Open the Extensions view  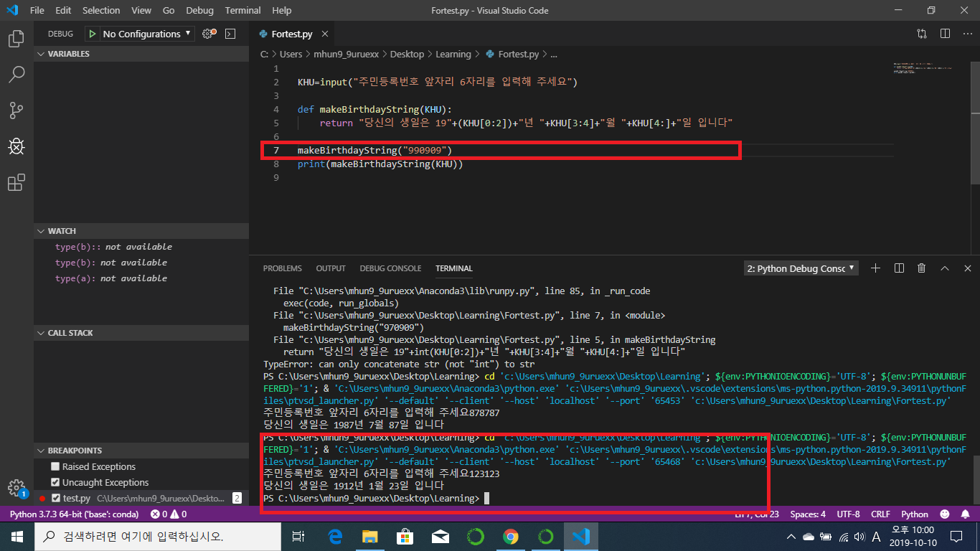(16, 182)
